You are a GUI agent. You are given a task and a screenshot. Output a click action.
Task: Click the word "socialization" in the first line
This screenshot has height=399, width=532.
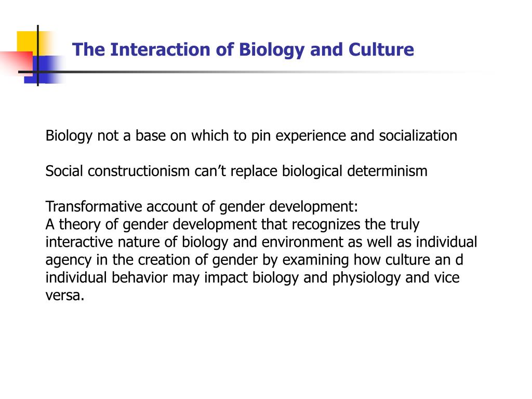pyautogui.click(x=418, y=136)
